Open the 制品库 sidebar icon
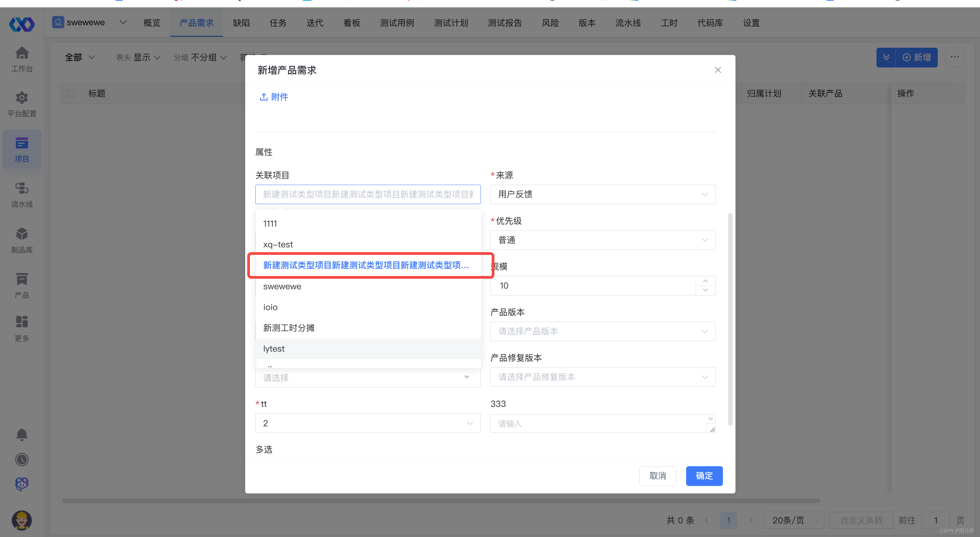Image resolution: width=980 pixels, height=537 pixels. [x=22, y=240]
